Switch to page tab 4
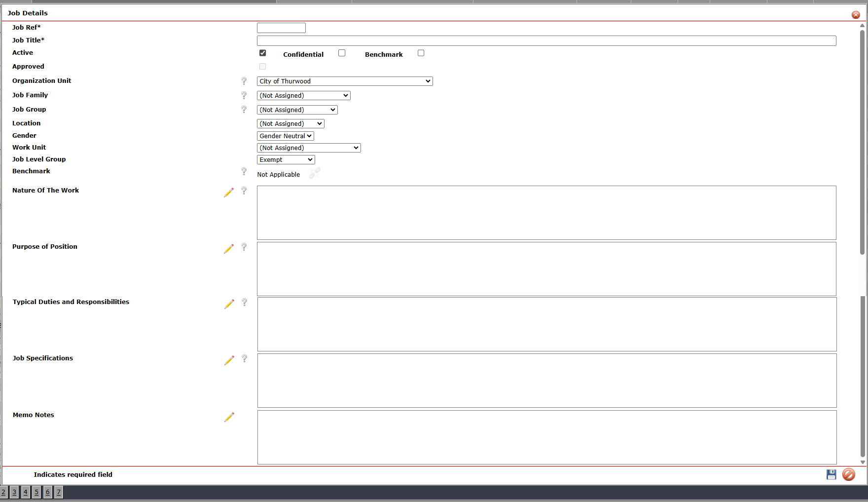 pos(25,492)
